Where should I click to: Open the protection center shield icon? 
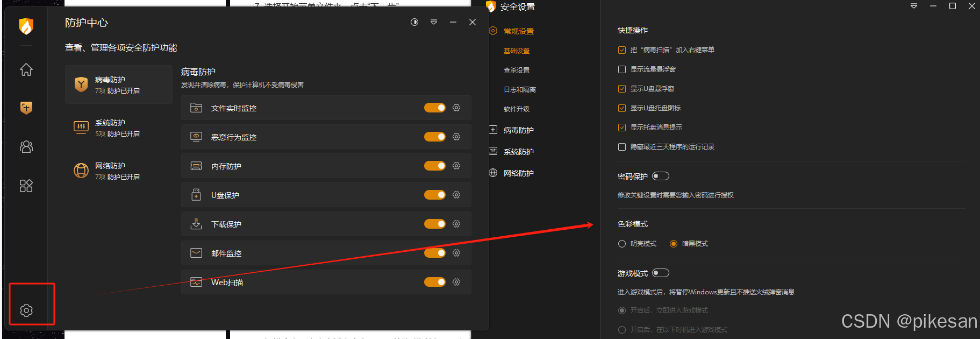click(26, 108)
